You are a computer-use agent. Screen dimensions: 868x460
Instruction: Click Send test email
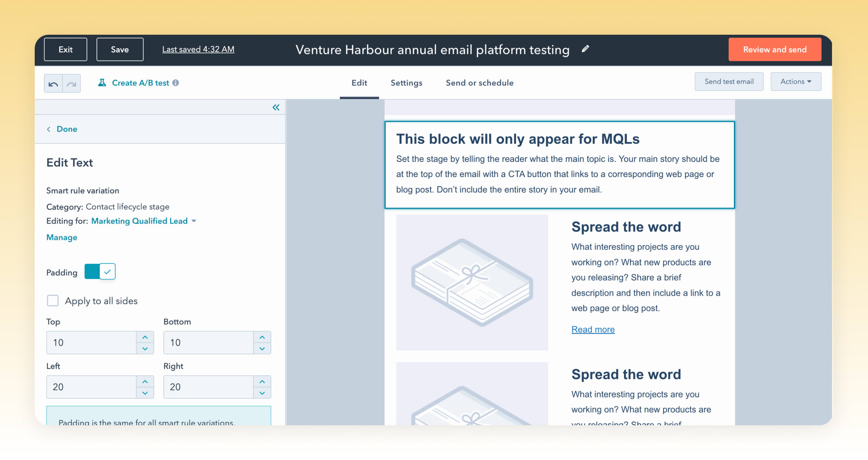click(729, 82)
